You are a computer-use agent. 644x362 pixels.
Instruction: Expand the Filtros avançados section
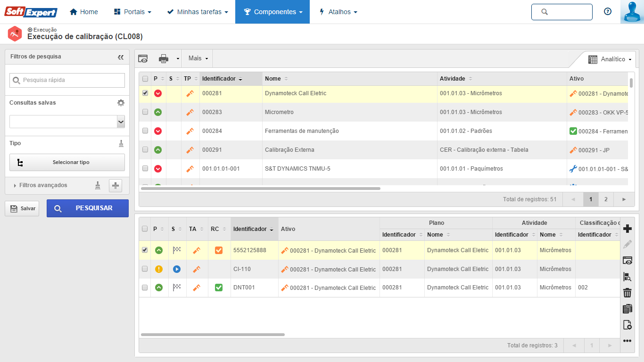[x=43, y=185]
